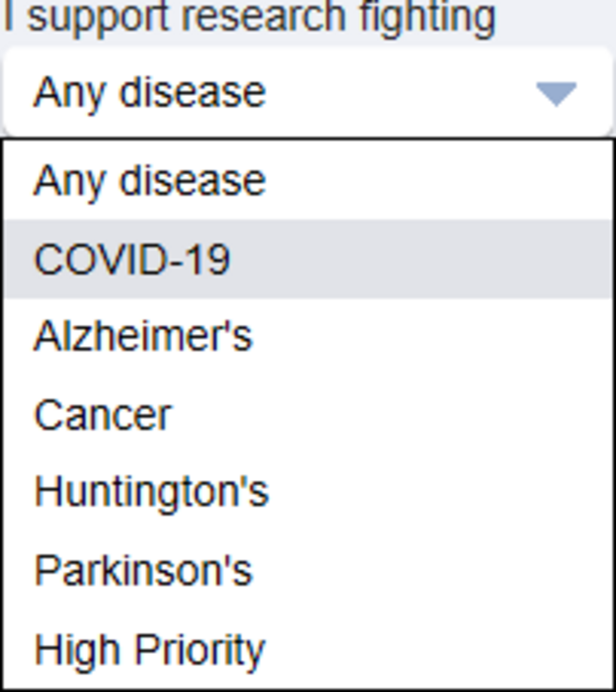Viewport: 616px width, 692px height.
Task: Click the blue downward triangle icon
Action: (x=555, y=93)
